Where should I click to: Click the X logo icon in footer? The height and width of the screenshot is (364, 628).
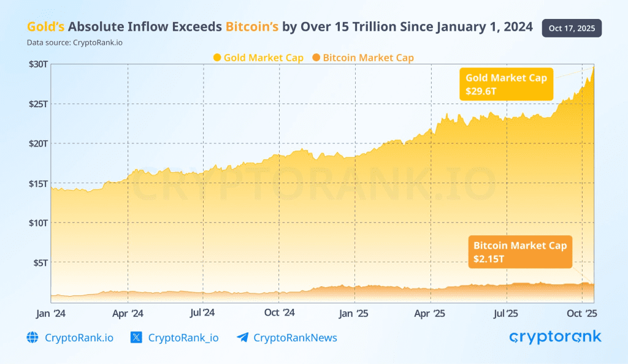(x=137, y=338)
